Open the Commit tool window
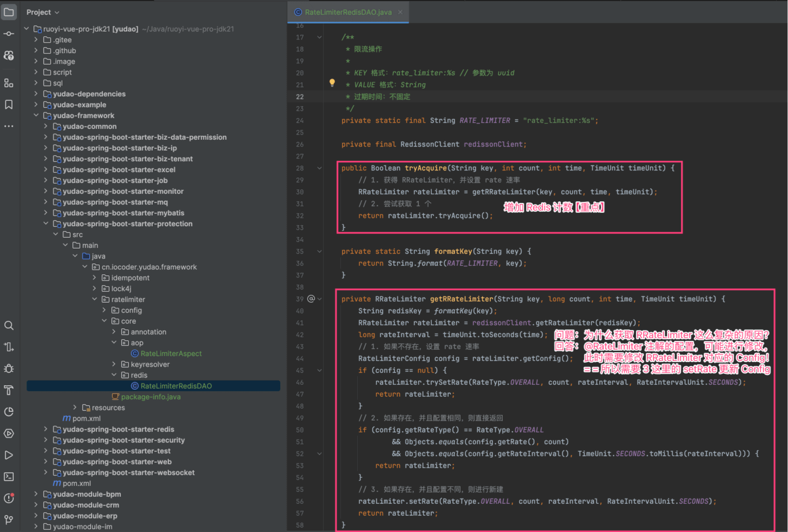This screenshot has height=532, width=788. click(x=9, y=34)
